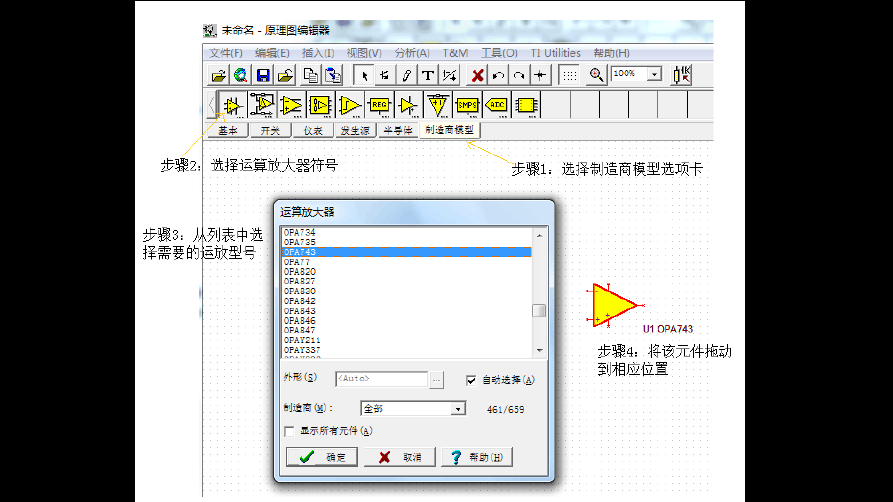This screenshot has height=502, width=893.
Task: Select the Text (T) tool
Action: (428, 75)
